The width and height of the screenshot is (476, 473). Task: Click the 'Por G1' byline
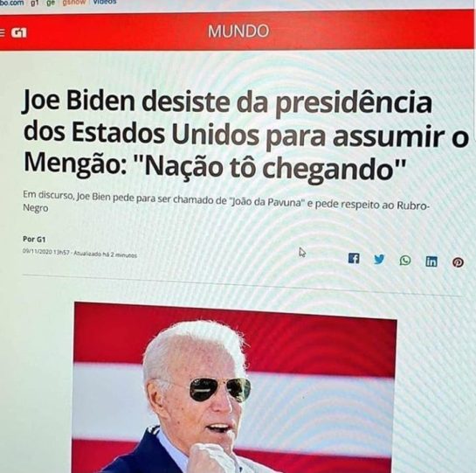[x=34, y=240]
